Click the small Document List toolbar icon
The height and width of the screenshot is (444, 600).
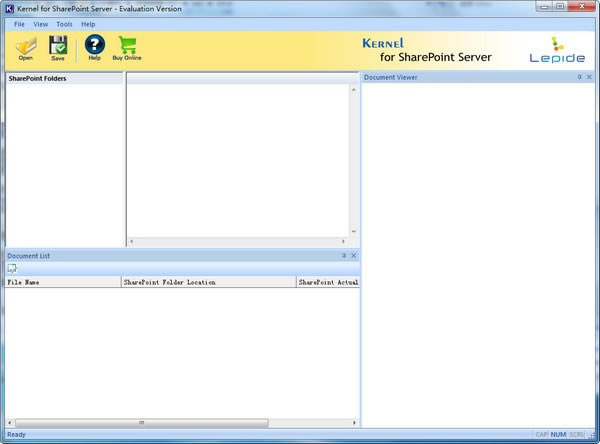pos(12,268)
